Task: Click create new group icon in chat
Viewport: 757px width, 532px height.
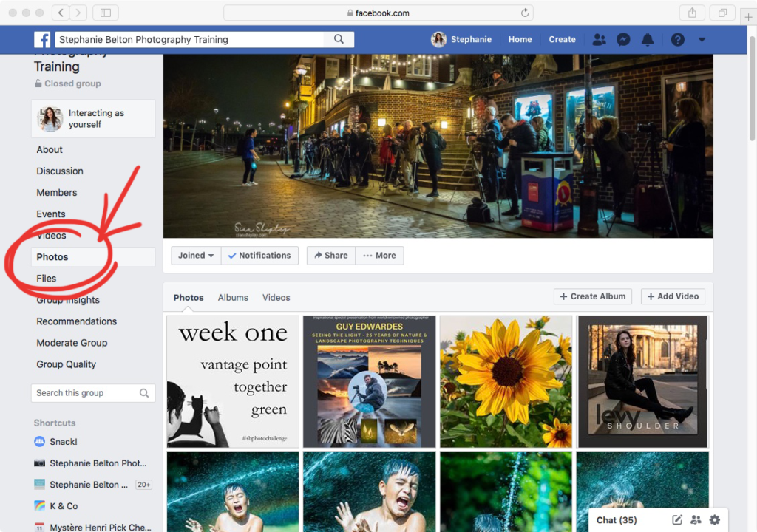Action: click(696, 520)
